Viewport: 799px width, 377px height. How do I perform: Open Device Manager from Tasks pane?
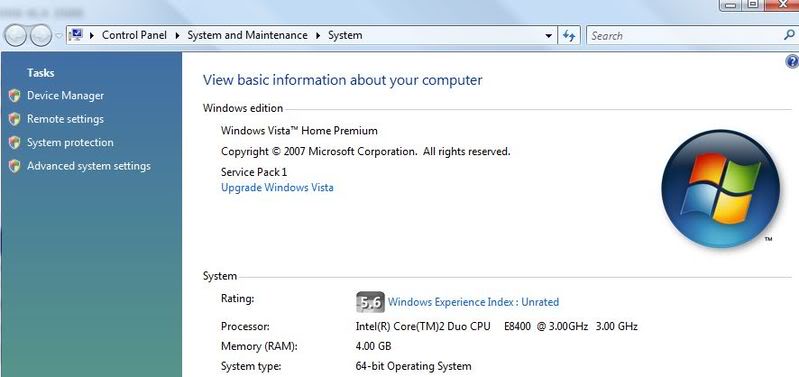(65, 95)
